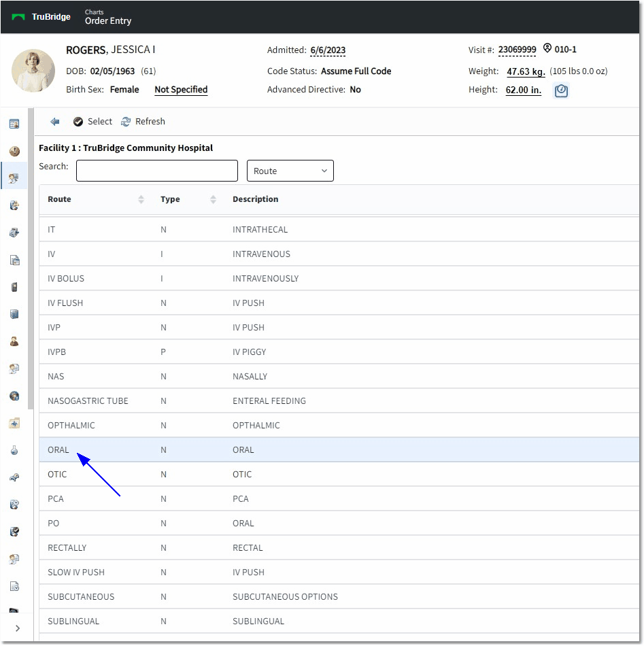This screenshot has width=644, height=646.
Task: Click the back arrow in toolbar
Action: tap(55, 122)
